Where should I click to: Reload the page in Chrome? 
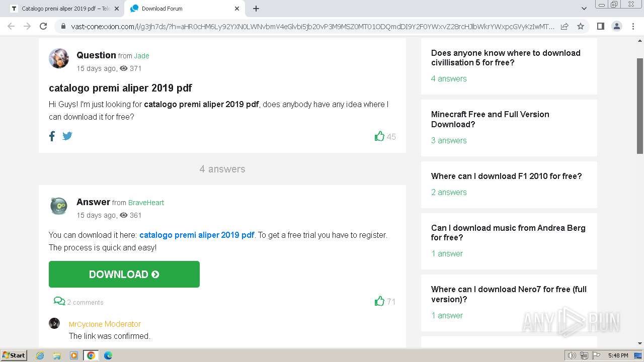point(43,26)
